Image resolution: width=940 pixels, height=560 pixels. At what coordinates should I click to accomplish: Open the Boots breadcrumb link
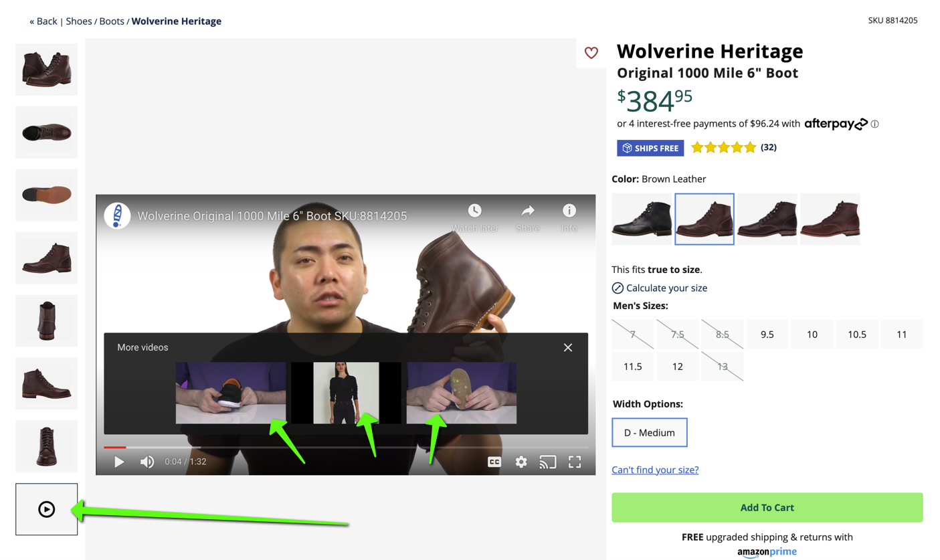(x=112, y=21)
